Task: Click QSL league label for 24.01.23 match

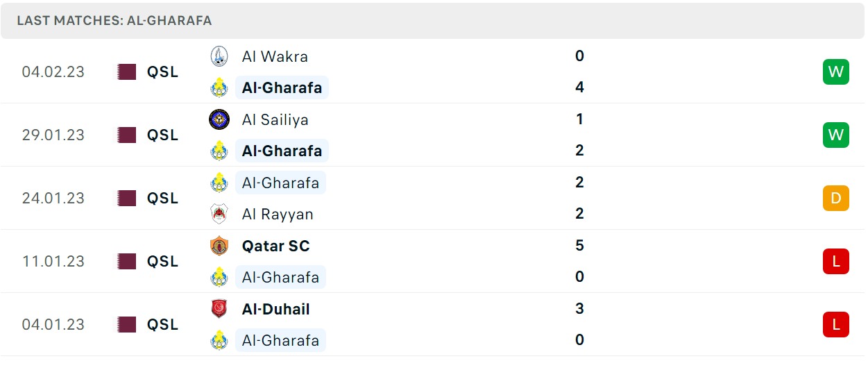Action: coord(162,198)
